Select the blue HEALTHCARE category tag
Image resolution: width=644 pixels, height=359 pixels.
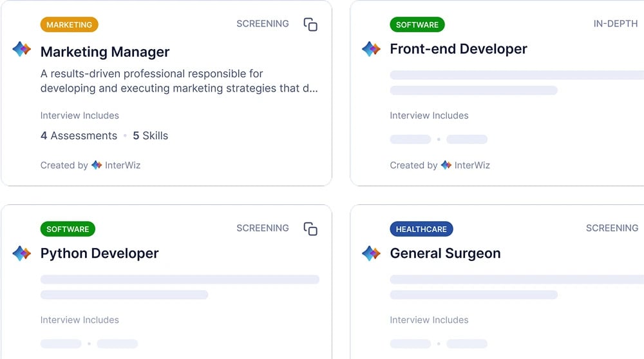point(422,229)
